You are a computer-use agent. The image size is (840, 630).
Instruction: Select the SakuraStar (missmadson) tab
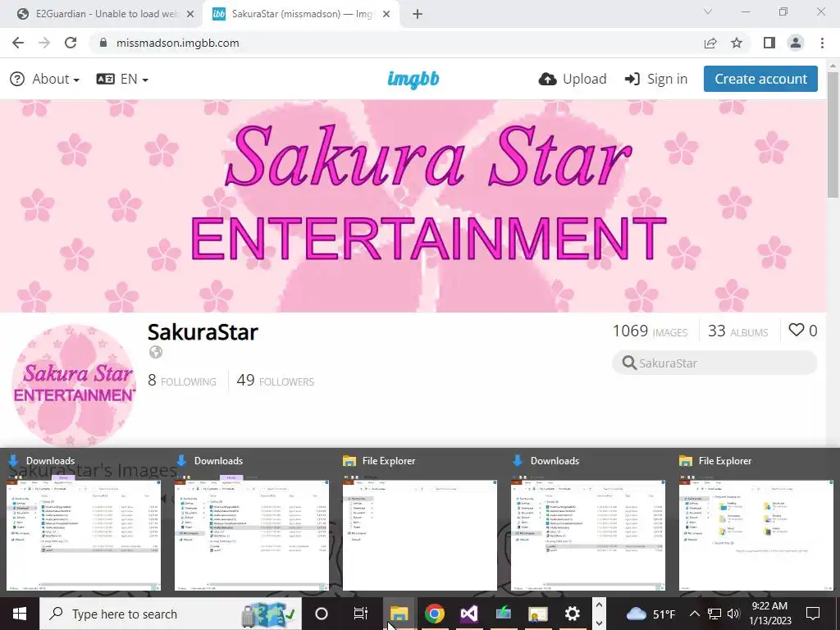[300, 14]
